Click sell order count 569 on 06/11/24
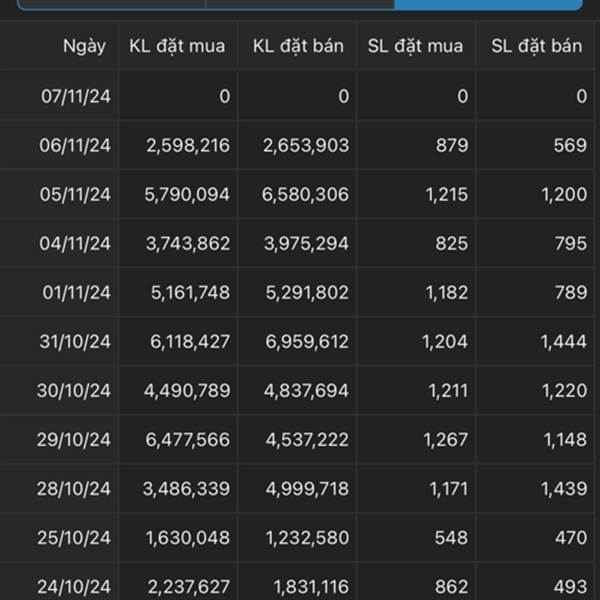600x600 pixels. point(570,145)
